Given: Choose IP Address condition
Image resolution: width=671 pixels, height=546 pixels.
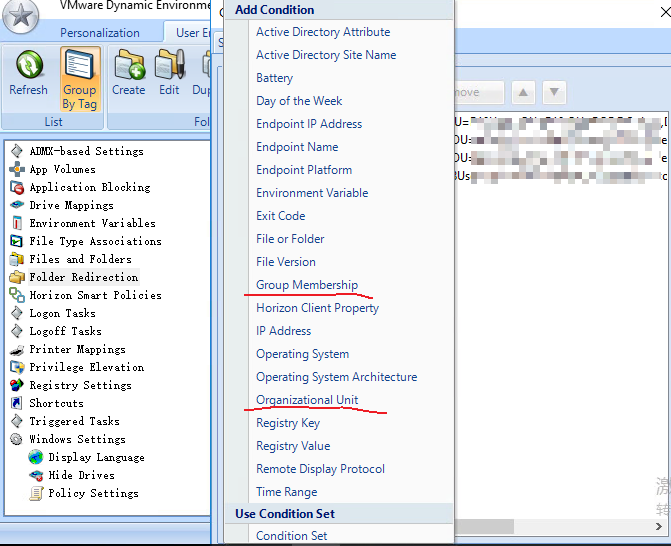Looking at the screenshot, I should pos(283,331).
